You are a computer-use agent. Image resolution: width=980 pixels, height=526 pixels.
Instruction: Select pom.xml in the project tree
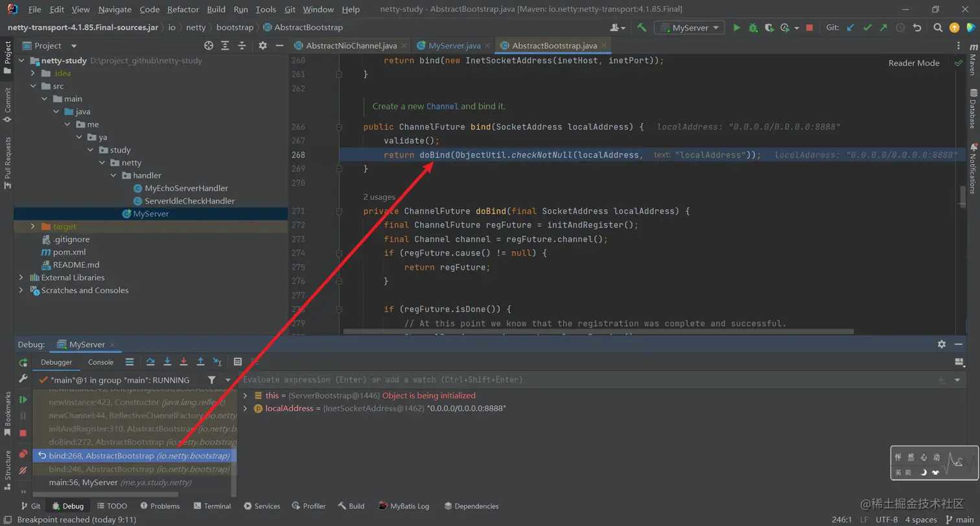(63, 252)
